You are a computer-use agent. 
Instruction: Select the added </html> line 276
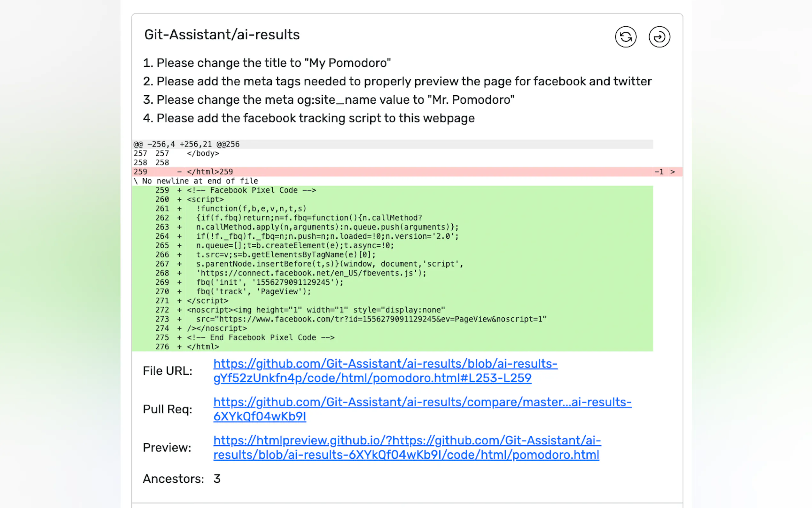203,347
